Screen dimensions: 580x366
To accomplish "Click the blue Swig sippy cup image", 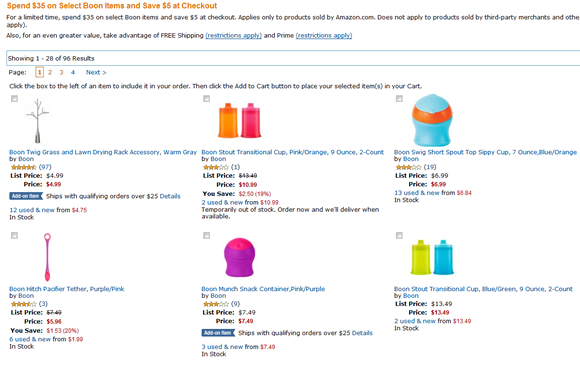I will [x=432, y=120].
